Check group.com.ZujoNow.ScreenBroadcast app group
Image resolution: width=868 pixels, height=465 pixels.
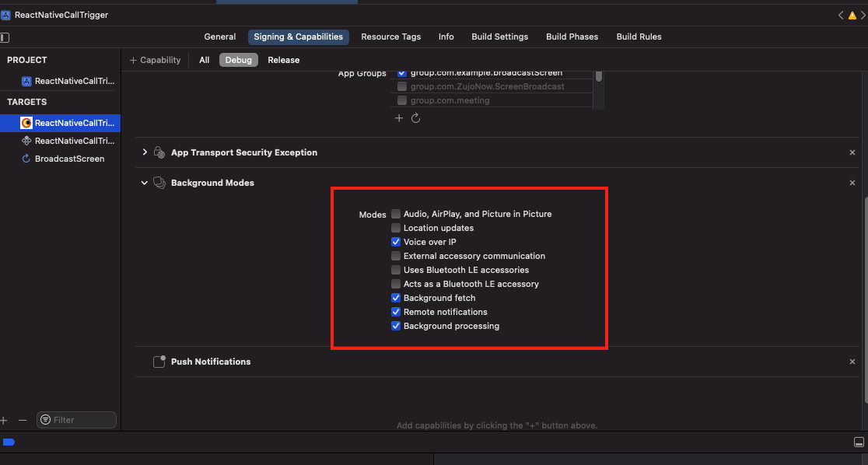tap(402, 86)
